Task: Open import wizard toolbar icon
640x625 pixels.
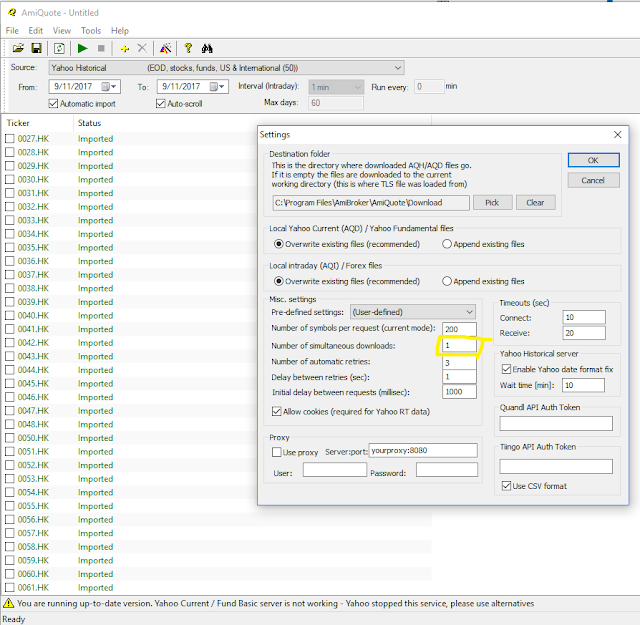Action: [165, 49]
